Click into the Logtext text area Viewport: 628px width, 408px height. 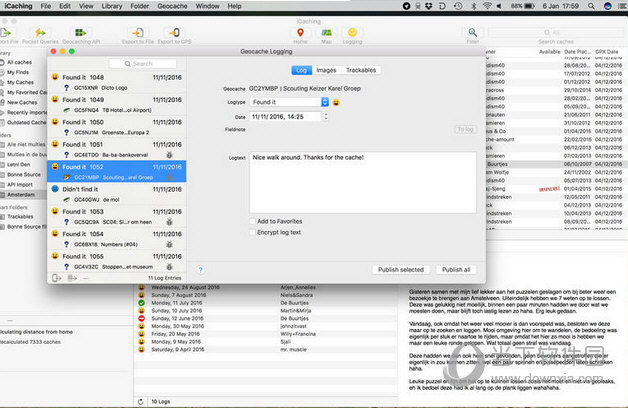363,182
